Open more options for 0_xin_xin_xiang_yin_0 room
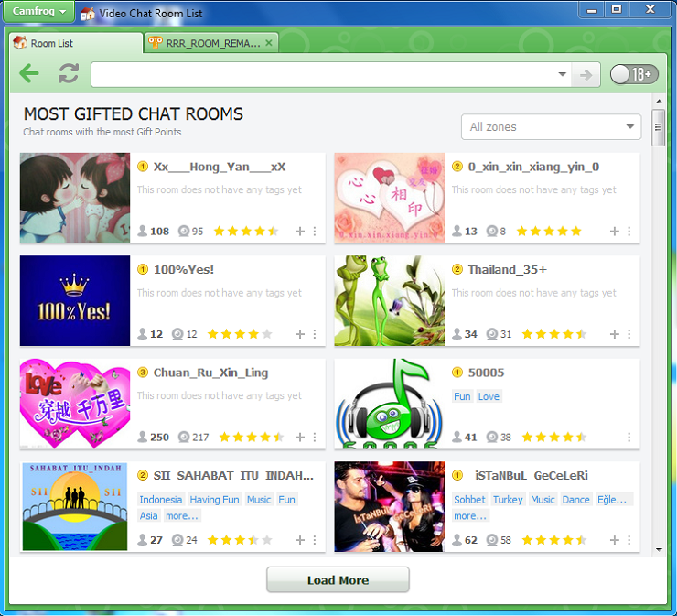Viewport: 677px width, 616px height. (629, 232)
